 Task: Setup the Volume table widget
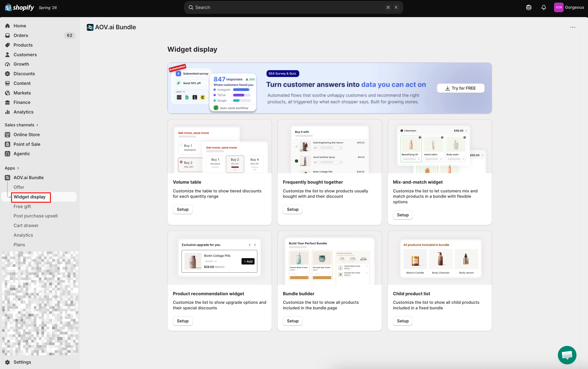(x=183, y=209)
